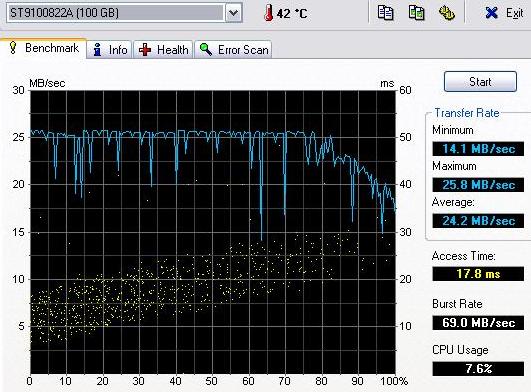
Task: Switch to the Info tab
Action: click(x=109, y=50)
